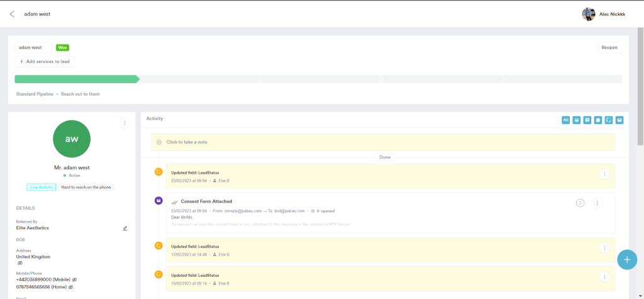
Task: Click the blue floating plus button
Action: coord(626,259)
